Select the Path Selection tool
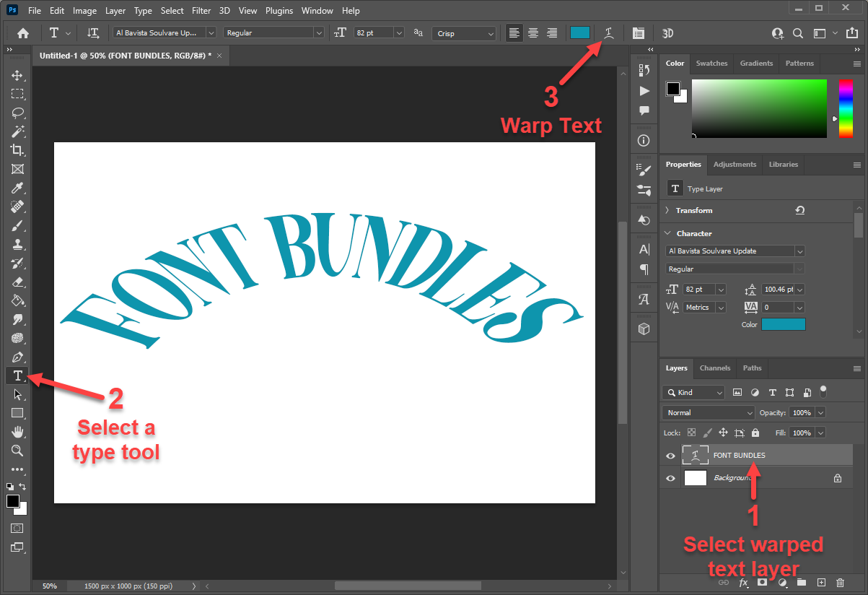 (x=17, y=394)
